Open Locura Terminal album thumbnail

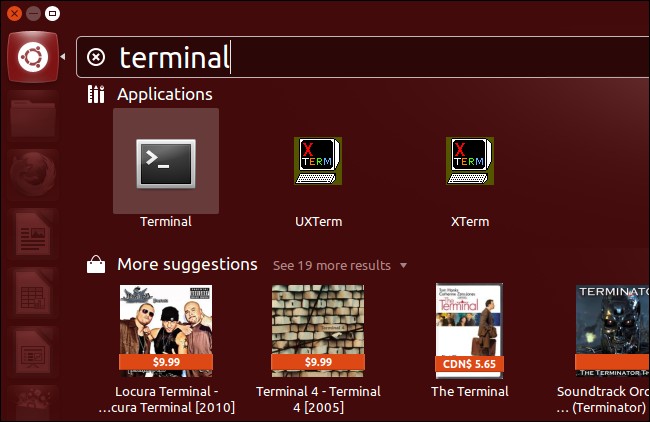click(166, 331)
